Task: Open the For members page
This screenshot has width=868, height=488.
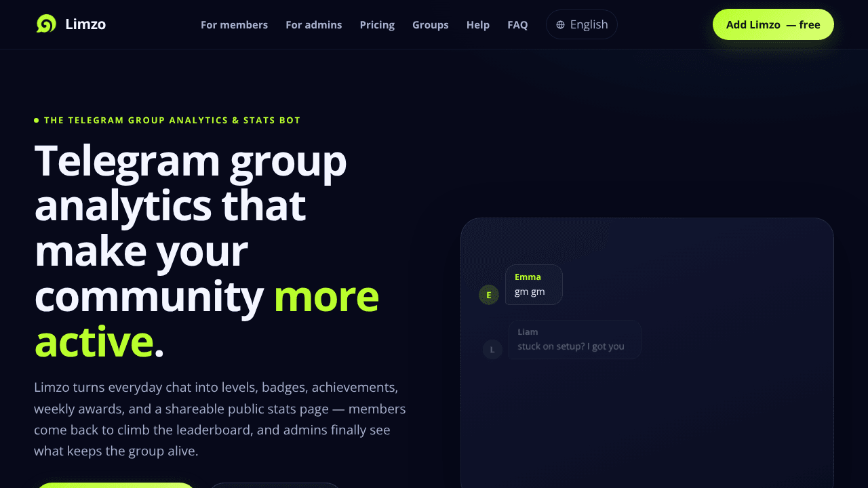Action: (x=234, y=24)
